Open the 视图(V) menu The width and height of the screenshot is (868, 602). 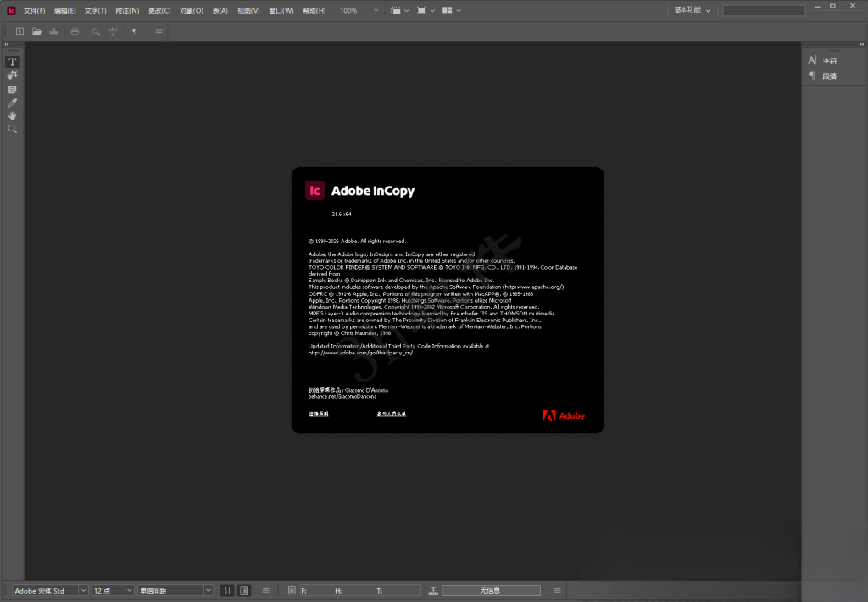pyautogui.click(x=248, y=10)
